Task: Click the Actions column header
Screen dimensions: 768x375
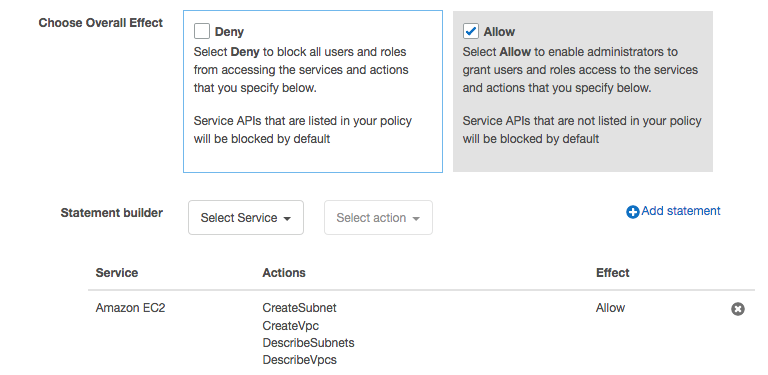Action: click(284, 273)
